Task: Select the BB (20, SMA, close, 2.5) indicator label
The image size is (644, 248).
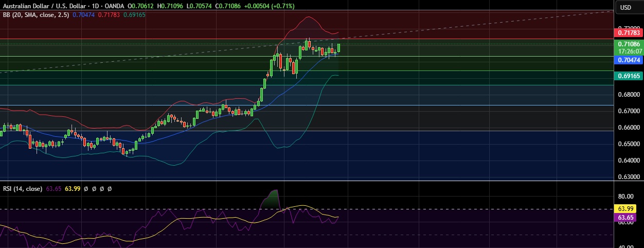Action: click(34, 15)
